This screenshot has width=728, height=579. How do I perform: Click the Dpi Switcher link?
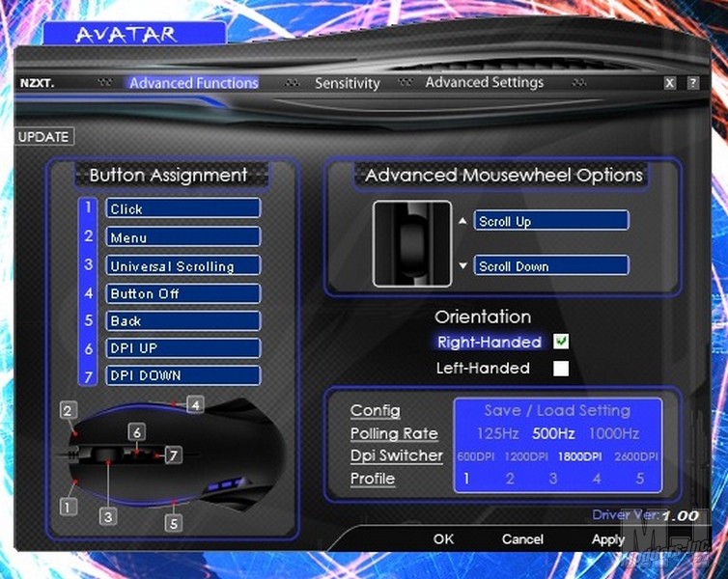[397, 455]
